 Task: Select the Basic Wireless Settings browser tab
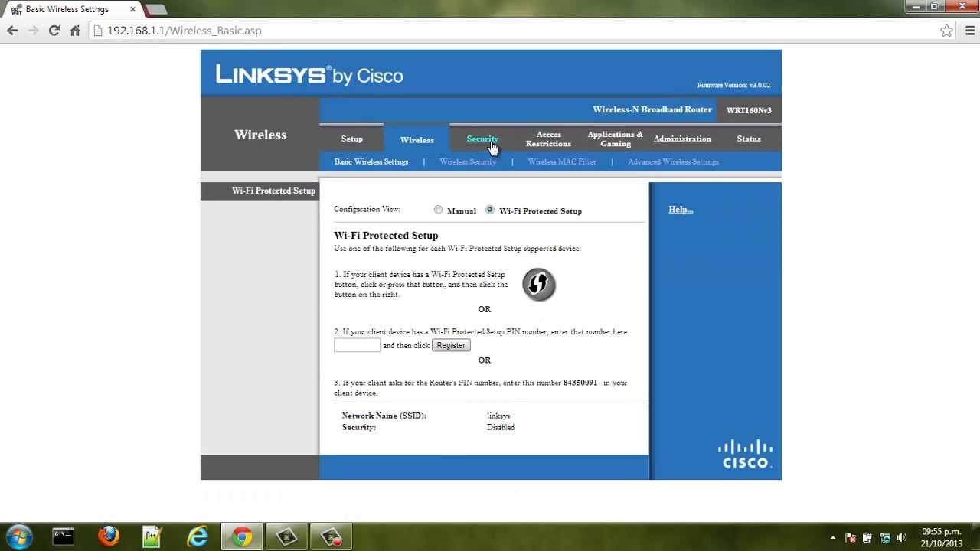[x=73, y=9]
